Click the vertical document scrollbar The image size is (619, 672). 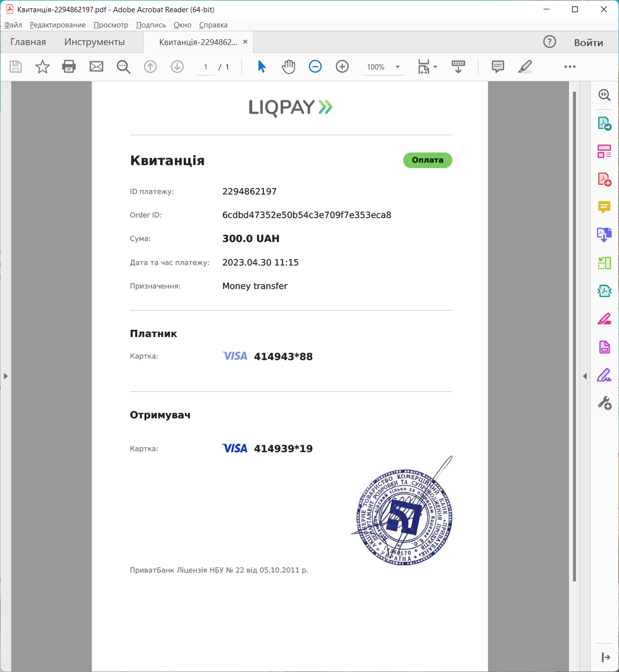[x=574, y=336]
